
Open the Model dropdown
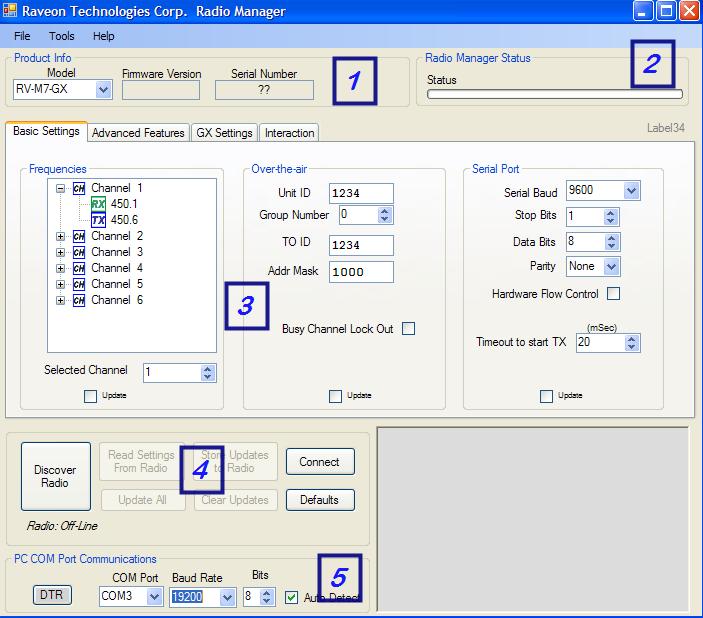[x=103, y=90]
